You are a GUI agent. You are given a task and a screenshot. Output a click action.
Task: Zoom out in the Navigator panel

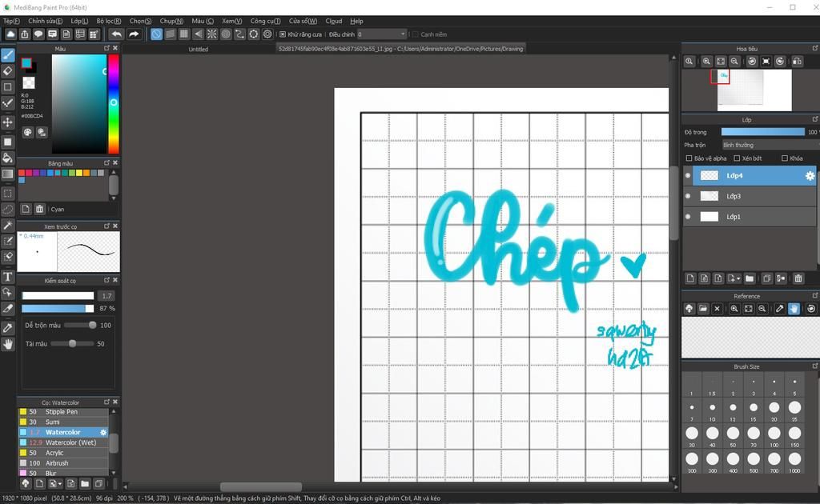click(x=735, y=61)
